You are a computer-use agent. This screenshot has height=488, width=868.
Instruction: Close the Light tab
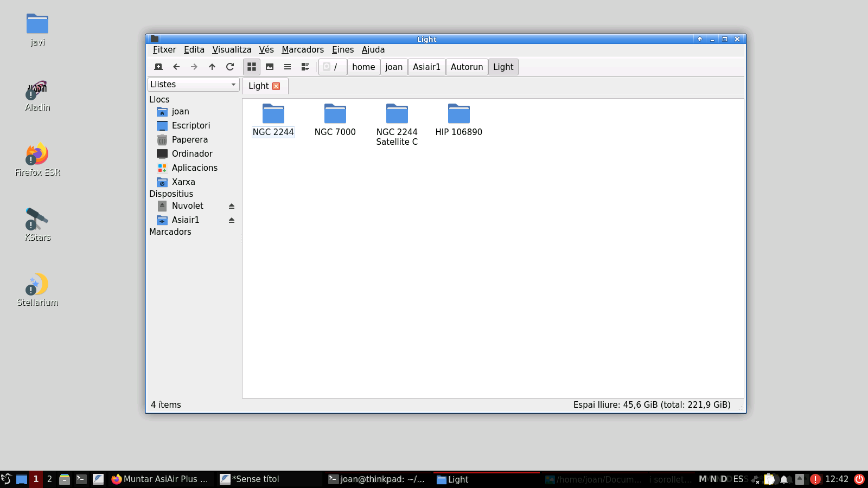coord(276,86)
